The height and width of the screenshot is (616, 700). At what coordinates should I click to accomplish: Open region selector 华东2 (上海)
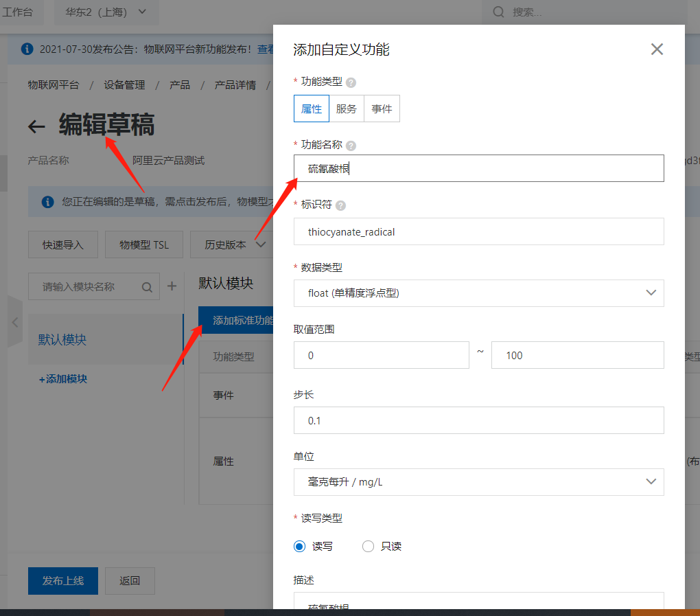106,12
